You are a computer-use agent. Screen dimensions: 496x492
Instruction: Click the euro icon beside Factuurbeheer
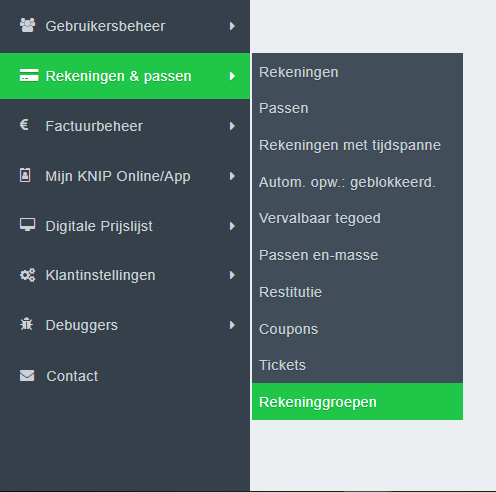pyautogui.click(x=24, y=125)
